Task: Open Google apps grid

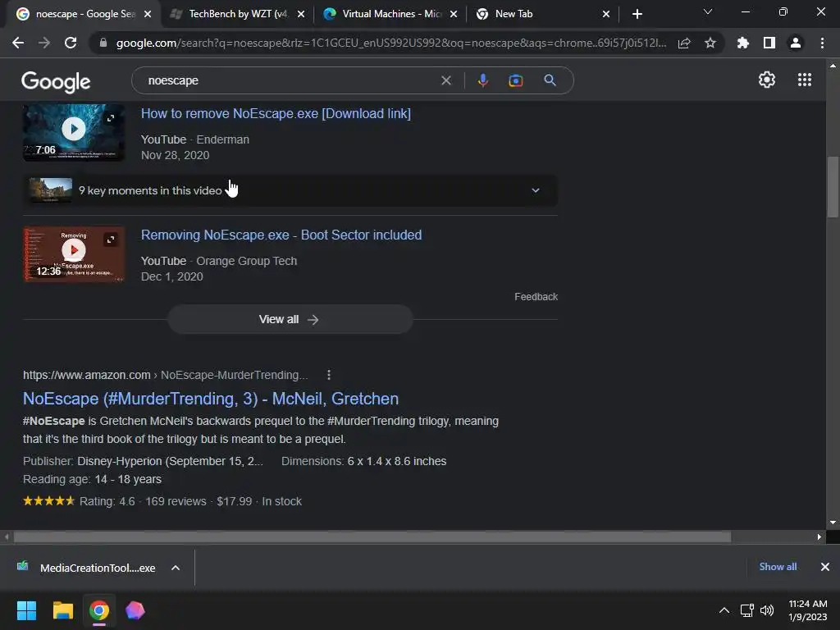Action: coord(804,80)
